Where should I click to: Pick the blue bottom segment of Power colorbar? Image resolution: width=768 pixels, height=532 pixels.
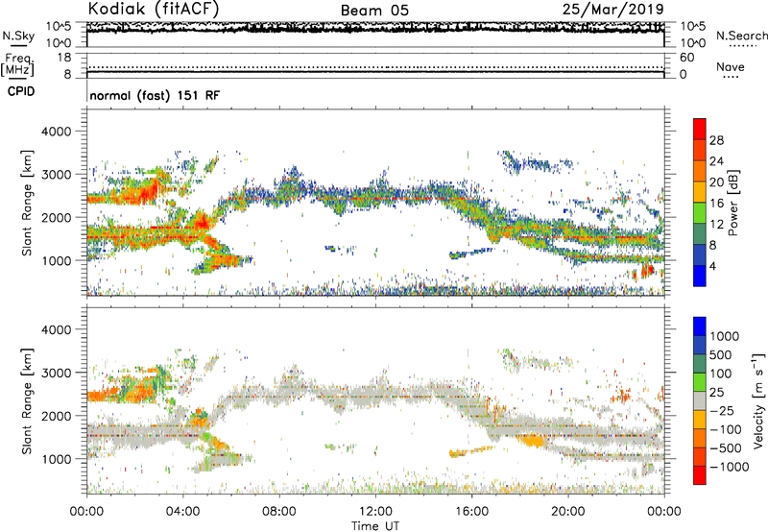click(x=702, y=277)
